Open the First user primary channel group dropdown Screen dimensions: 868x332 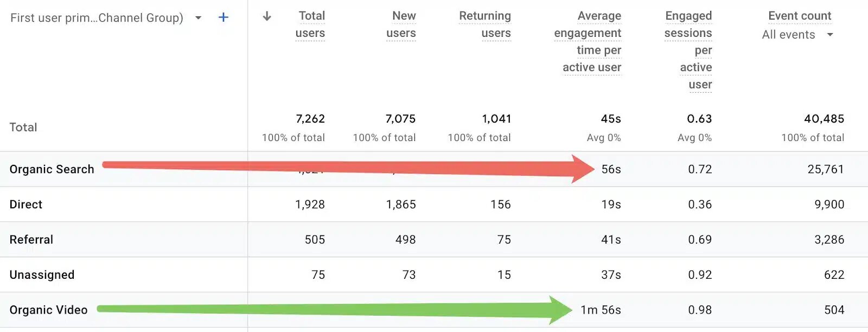tap(198, 18)
